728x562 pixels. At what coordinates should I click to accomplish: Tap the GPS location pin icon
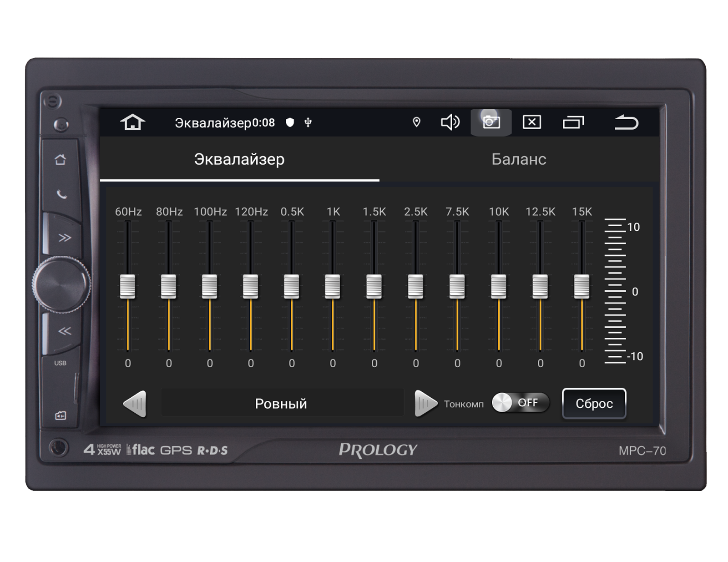click(x=416, y=122)
